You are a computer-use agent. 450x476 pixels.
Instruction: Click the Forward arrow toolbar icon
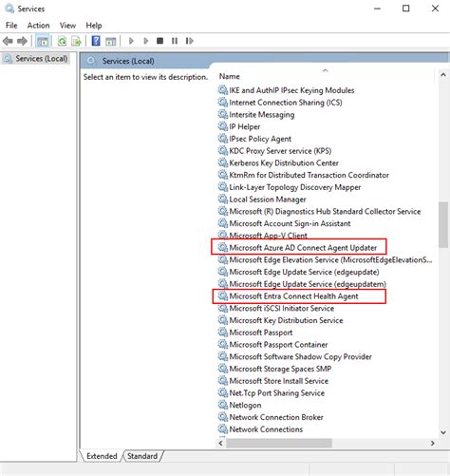coord(22,41)
